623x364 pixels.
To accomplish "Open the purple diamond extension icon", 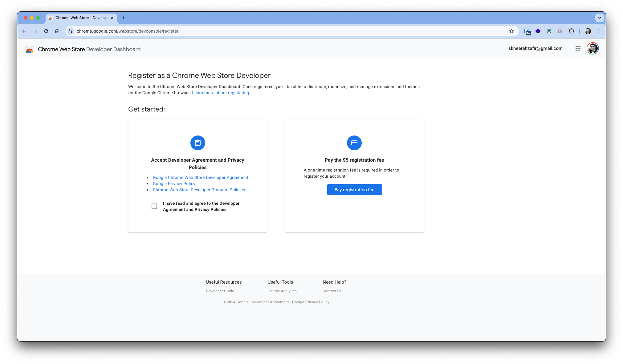I will [x=538, y=31].
